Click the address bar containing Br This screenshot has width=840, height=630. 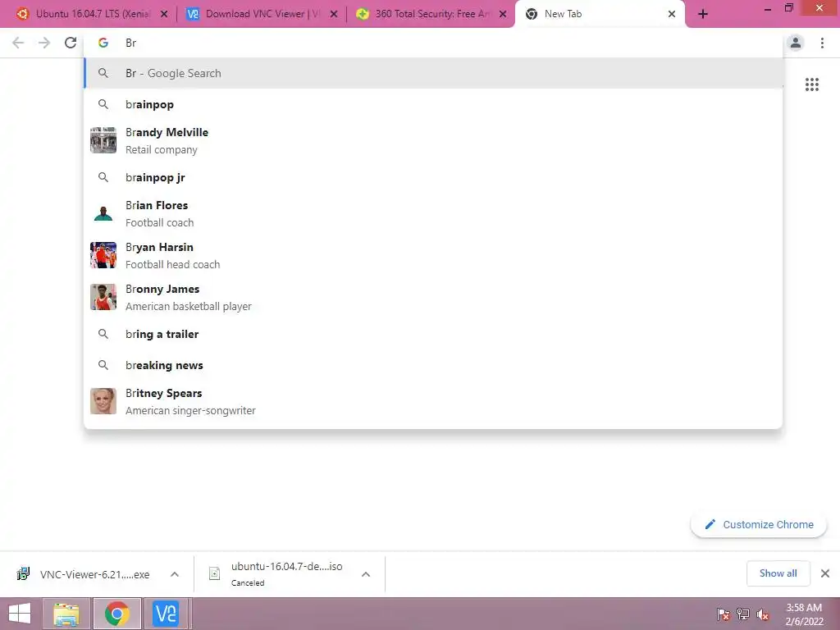(x=433, y=43)
